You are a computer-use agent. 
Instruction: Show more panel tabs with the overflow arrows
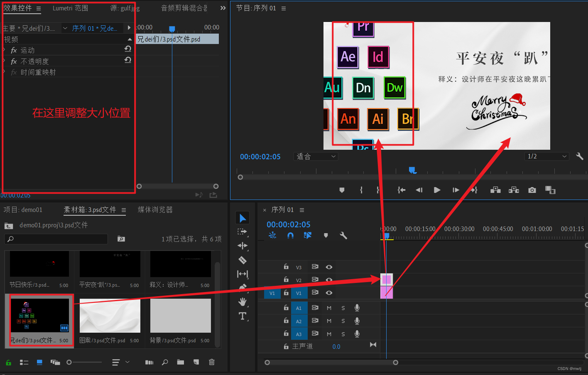223,8
